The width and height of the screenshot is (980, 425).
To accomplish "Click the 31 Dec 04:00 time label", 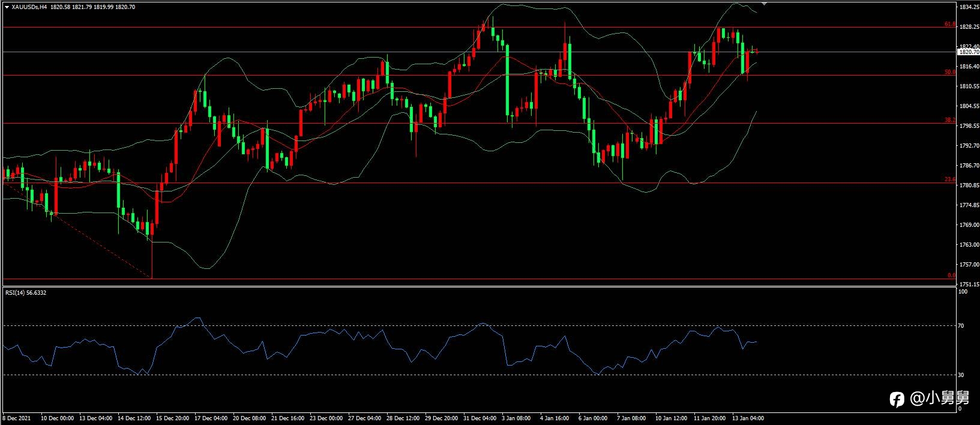I will (479, 418).
